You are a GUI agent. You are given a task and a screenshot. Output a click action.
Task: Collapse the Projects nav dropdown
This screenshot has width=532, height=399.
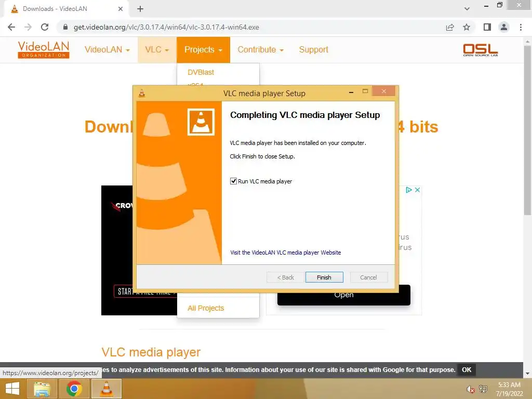pyautogui.click(x=203, y=49)
